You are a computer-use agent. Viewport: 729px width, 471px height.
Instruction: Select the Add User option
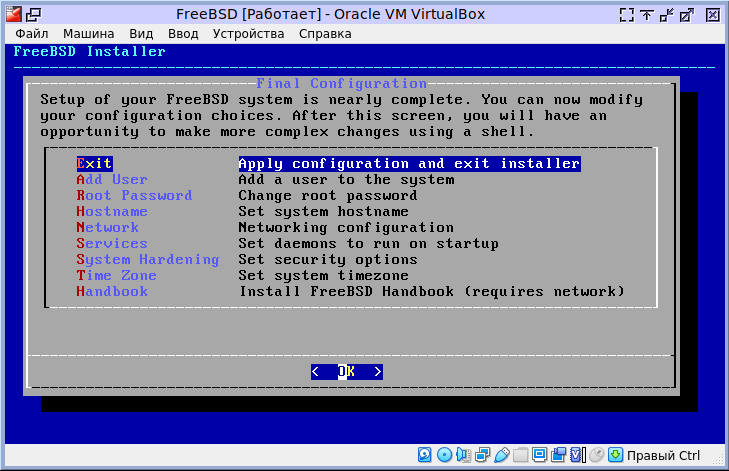112,179
